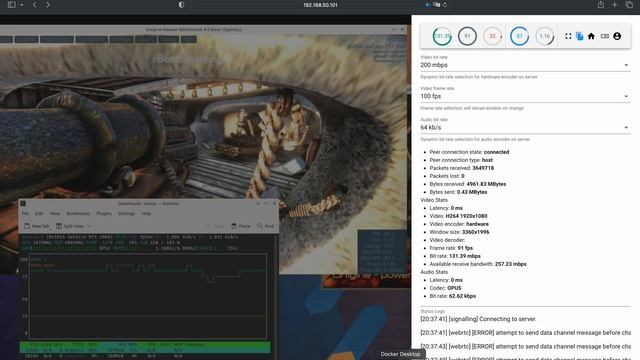Click Video: H264 1920x1080 text
The width and height of the screenshot is (640, 360).
[x=458, y=216]
